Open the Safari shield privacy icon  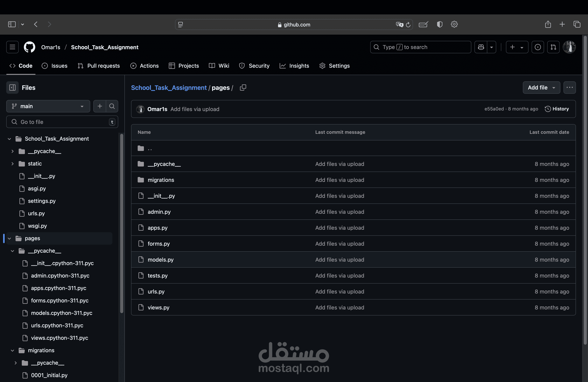pos(439,24)
